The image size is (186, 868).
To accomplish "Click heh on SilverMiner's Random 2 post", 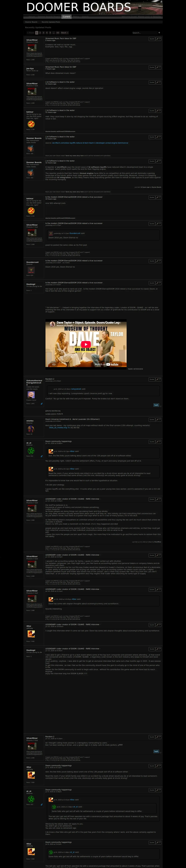I will [x=156, y=751].
